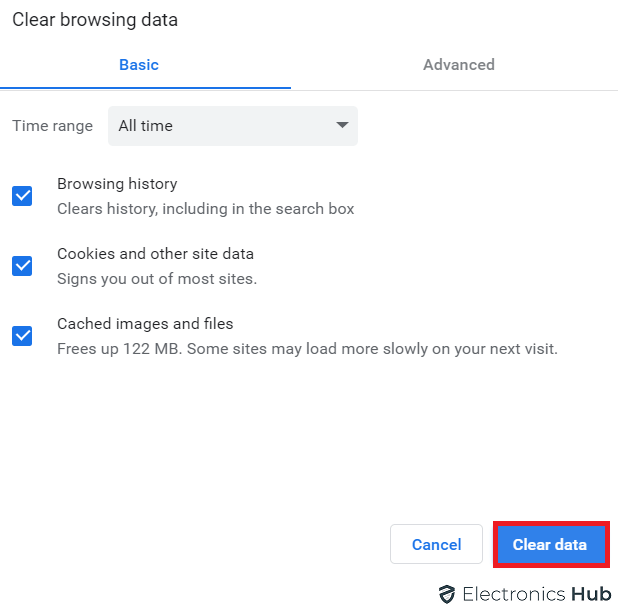Click the blue underline beneath Basic tab

(x=145, y=88)
